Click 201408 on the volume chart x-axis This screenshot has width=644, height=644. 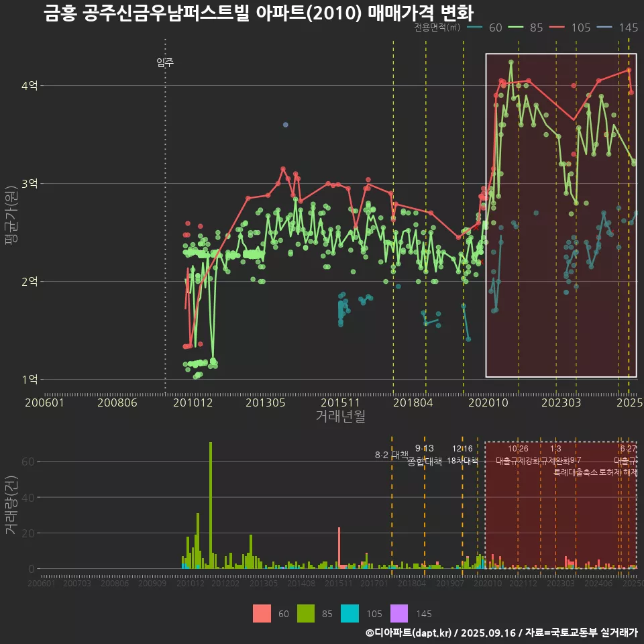click(301, 583)
